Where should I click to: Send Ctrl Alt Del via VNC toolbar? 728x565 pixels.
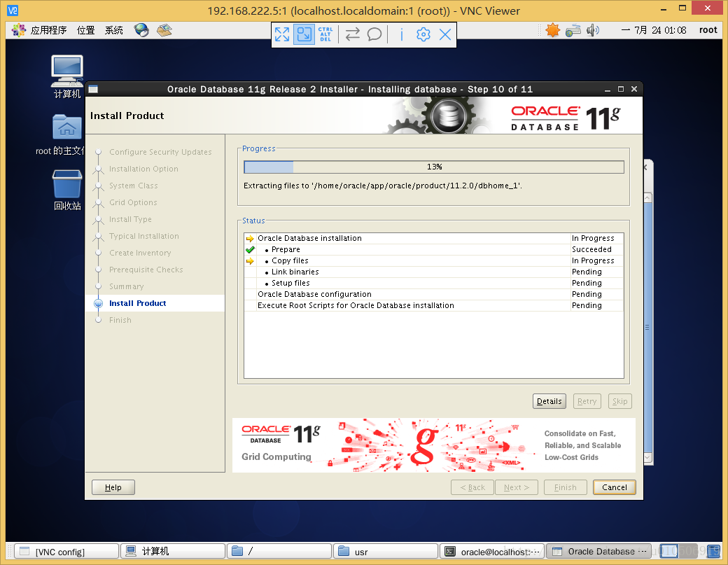click(x=325, y=34)
